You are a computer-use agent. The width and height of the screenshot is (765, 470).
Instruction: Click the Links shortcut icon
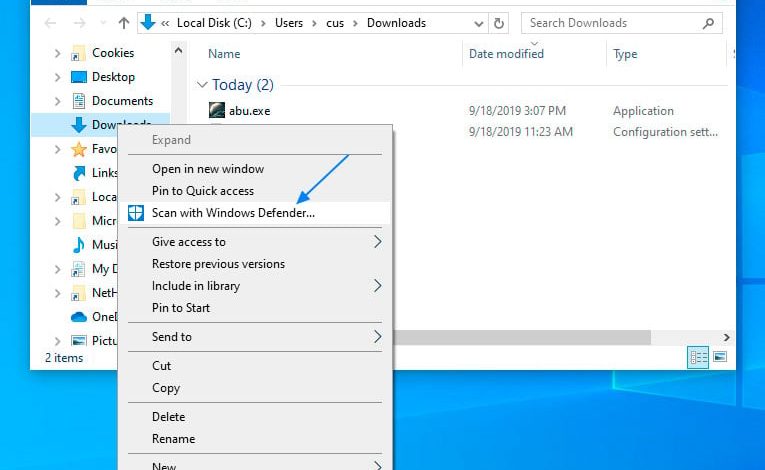[79, 173]
